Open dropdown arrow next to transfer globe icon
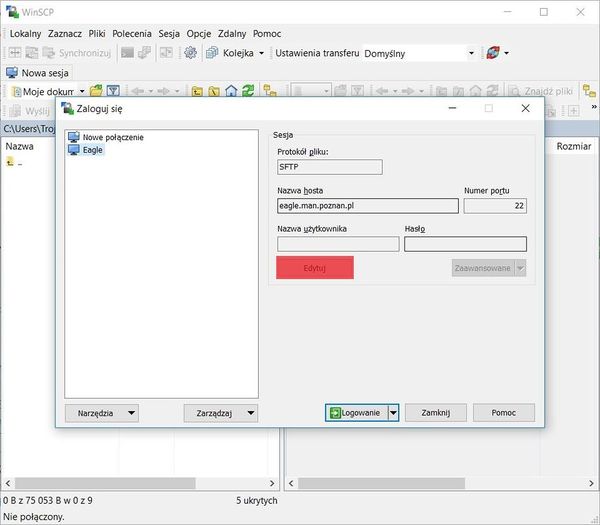600x525 pixels. [x=506, y=53]
